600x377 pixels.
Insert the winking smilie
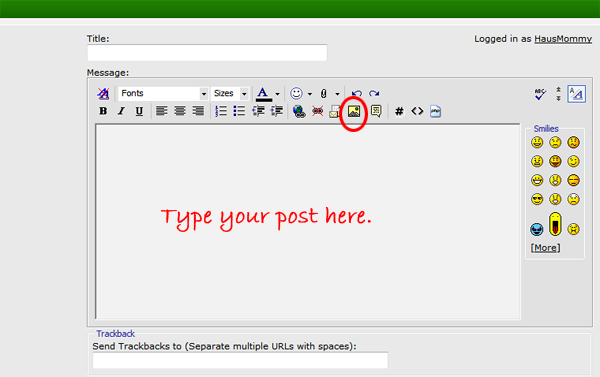pos(573,161)
